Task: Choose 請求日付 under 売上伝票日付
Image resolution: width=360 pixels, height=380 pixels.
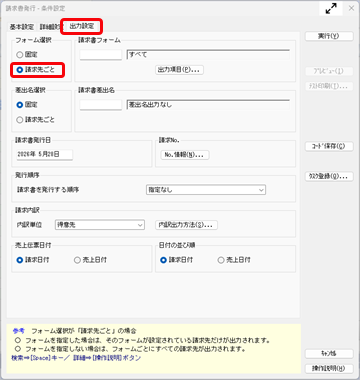Action: [x=33, y=260]
